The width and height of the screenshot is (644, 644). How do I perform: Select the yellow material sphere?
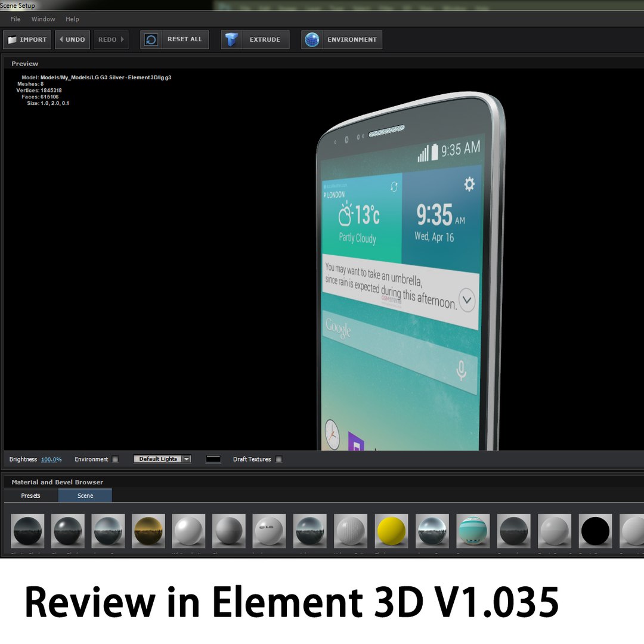point(391,531)
